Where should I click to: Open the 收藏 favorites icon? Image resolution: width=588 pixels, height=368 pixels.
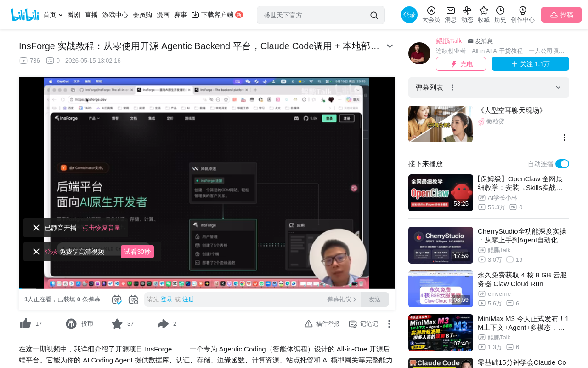click(484, 11)
